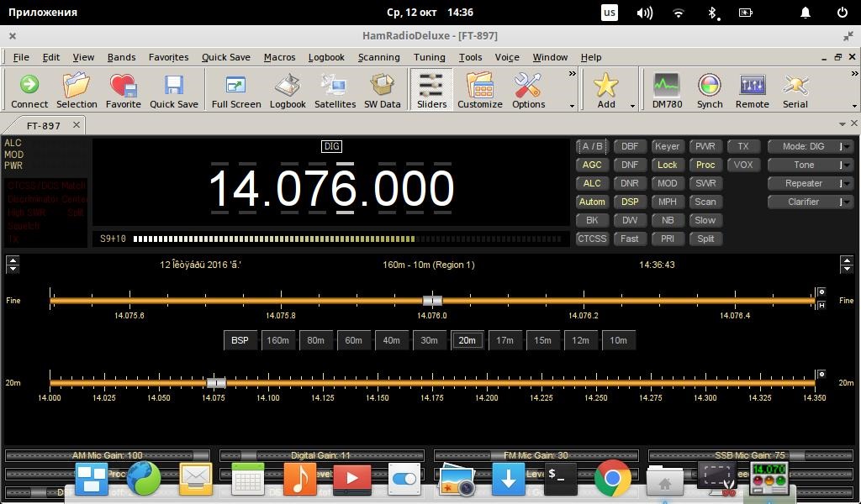Open the Logbook toolbar icon
This screenshot has height=504, width=861.
[x=288, y=90]
